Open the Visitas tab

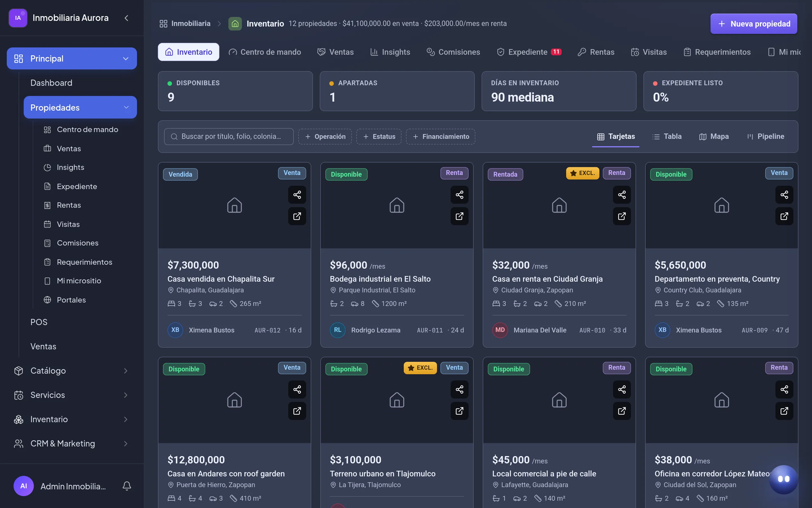click(648, 52)
